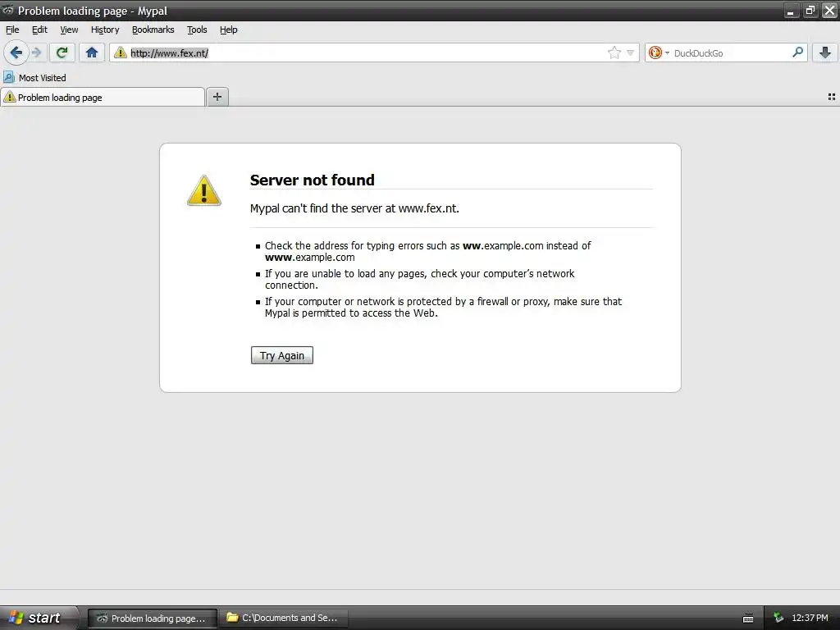This screenshot has width=840, height=630.
Task: Restore down the Mypal window
Action: 810,11
